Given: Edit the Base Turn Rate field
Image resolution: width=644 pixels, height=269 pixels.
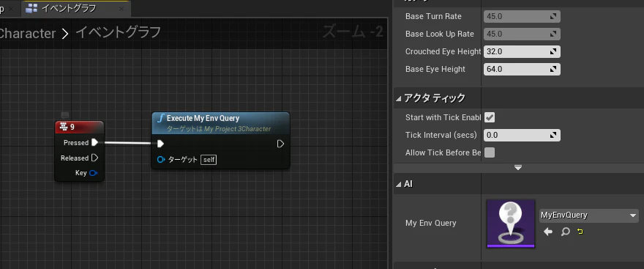Looking at the screenshot, I should point(522,16).
